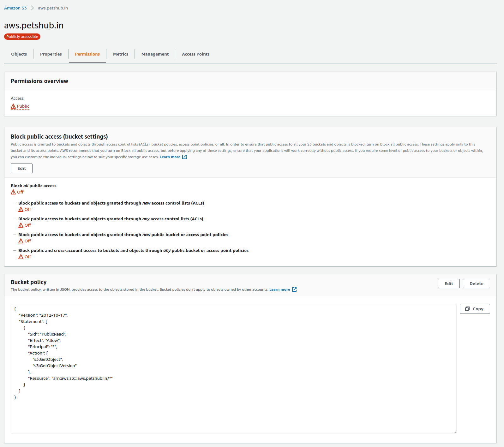Image resolution: width=504 pixels, height=447 pixels.
Task: Open the Access Points tab
Action: pos(195,54)
